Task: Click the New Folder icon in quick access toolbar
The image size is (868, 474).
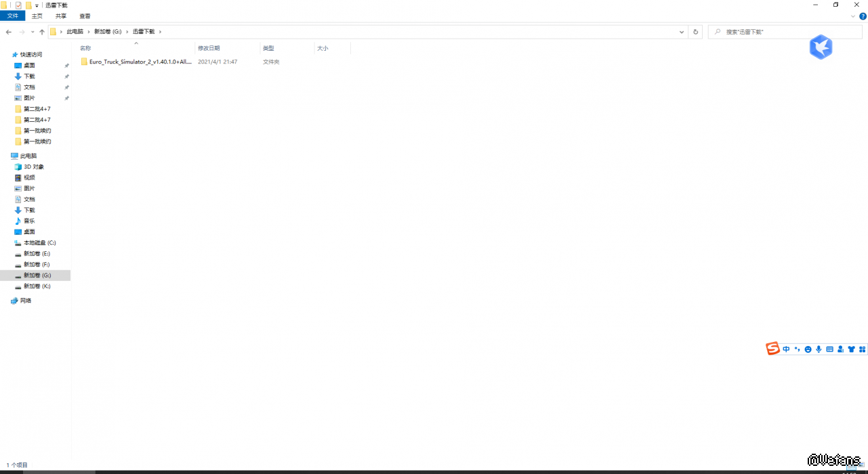Action: (28, 5)
